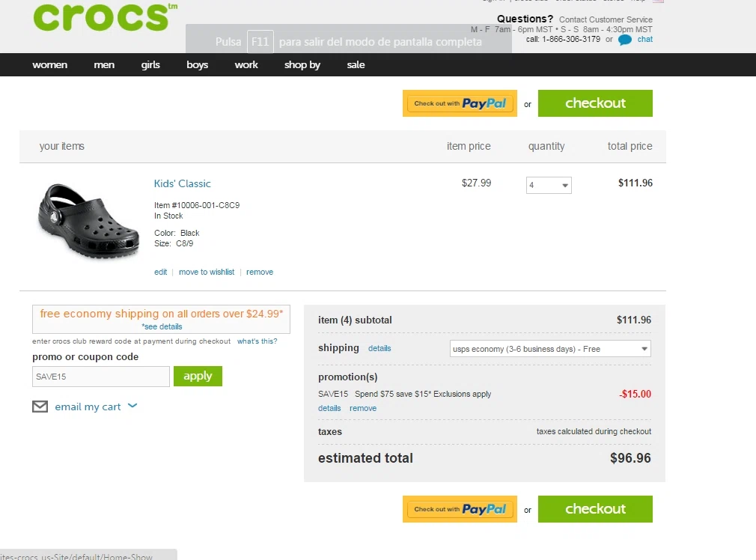756x560 pixels.
Task: Click the top Check out with PayPal button
Action: tap(460, 103)
